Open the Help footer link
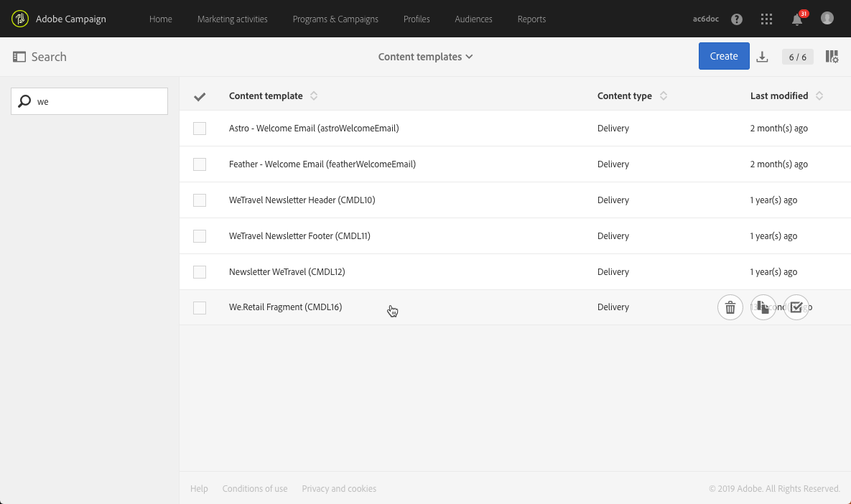 tap(199, 488)
